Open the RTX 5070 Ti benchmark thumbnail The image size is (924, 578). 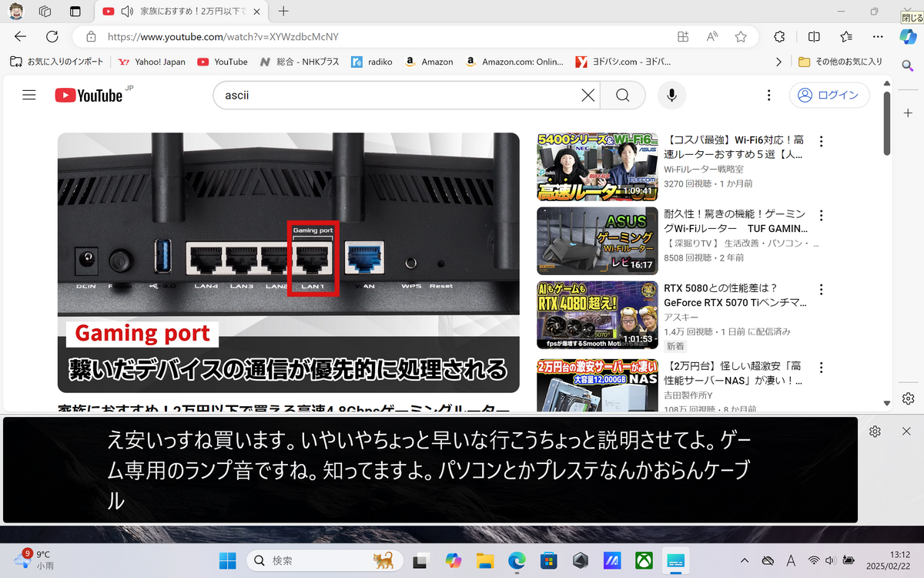598,315
